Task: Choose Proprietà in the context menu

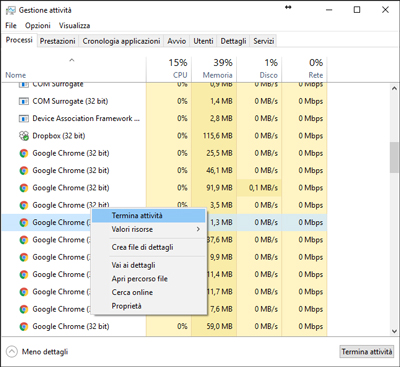Action: (x=149, y=306)
